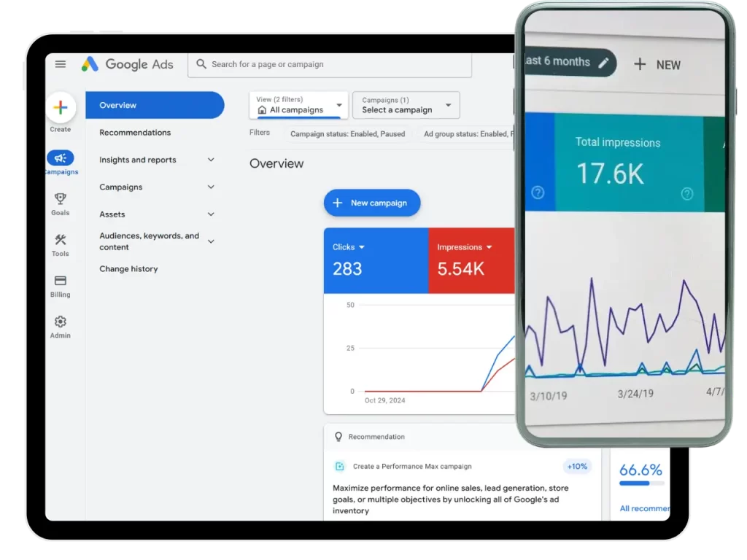Select the Overview menu item

click(155, 105)
